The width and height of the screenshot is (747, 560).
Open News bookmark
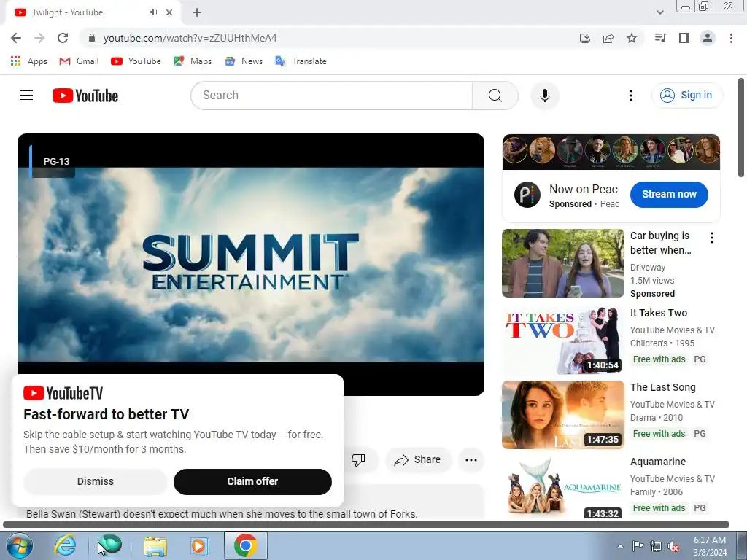[244, 61]
